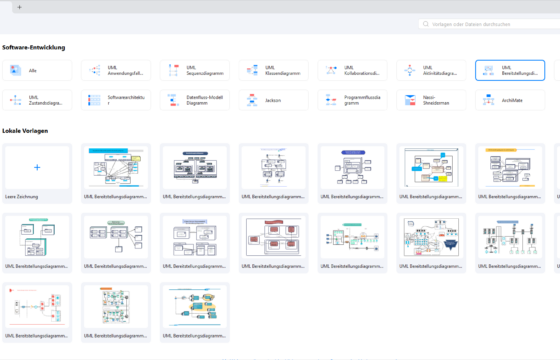This screenshot has height=360, width=560.
Task: Create a blank Leere Zeichnung
Action: tap(37, 174)
